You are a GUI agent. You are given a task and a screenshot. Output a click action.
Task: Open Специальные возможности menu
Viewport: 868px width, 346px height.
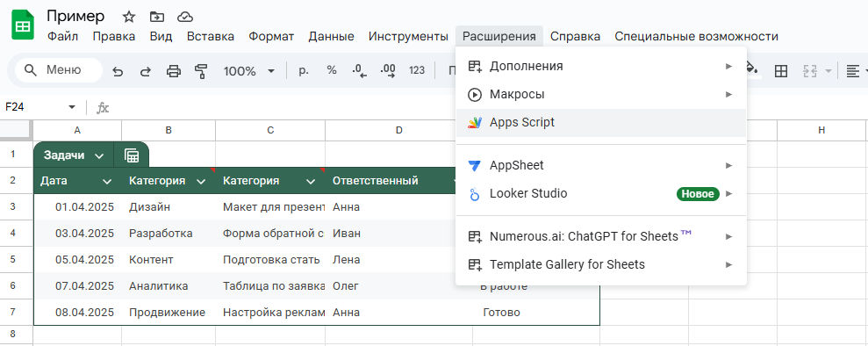coord(696,37)
